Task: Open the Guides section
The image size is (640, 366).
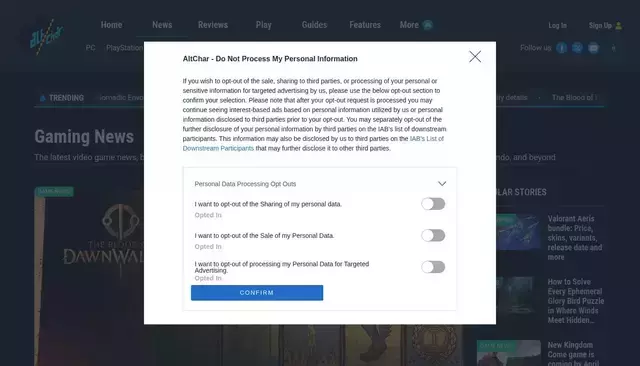Action: 314,25
